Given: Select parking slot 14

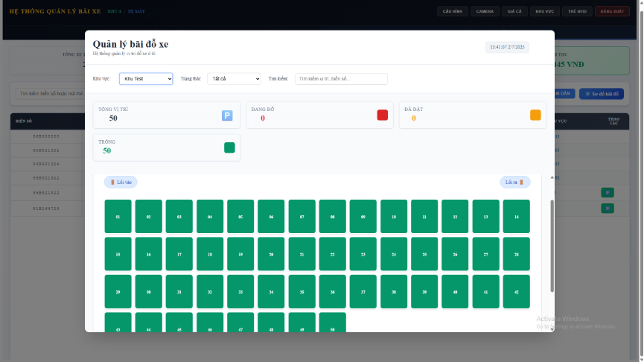Looking at the screenshot, I should tap(516, 217).
